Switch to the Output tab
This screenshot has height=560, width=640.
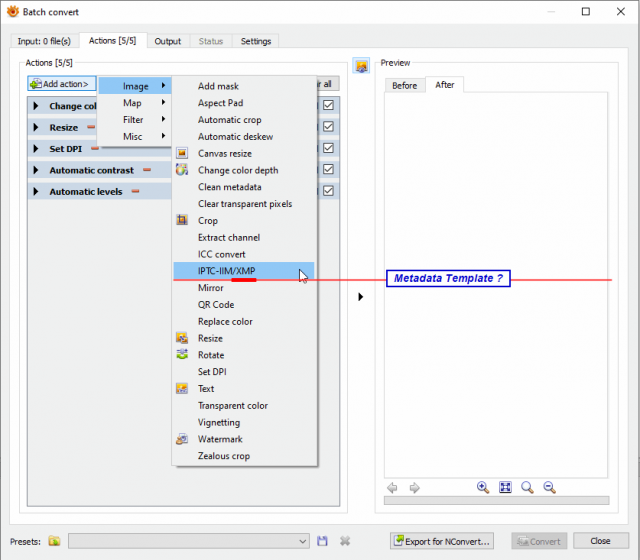168,41
